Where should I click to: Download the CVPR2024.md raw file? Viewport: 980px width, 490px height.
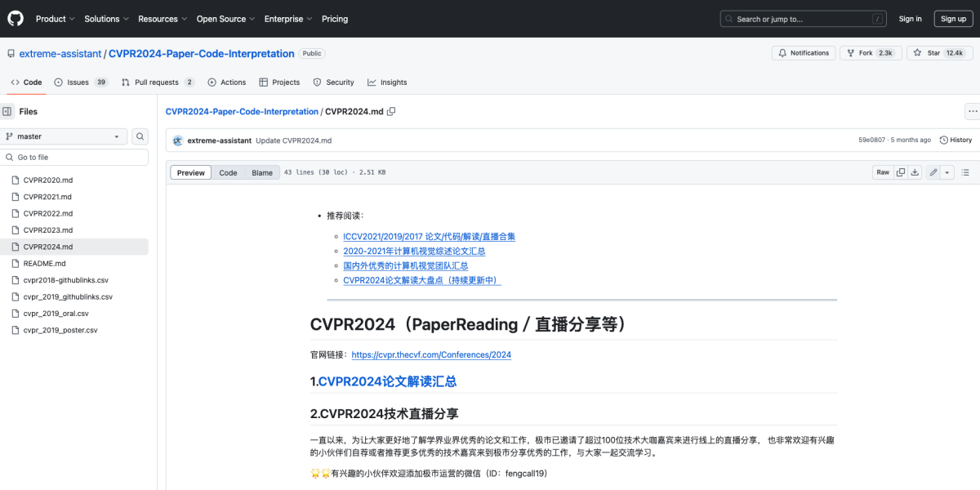tap(915, 172)
